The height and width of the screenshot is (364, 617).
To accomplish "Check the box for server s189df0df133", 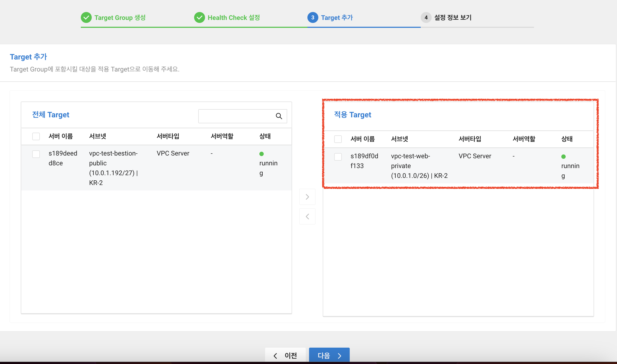I will point(338,157).
